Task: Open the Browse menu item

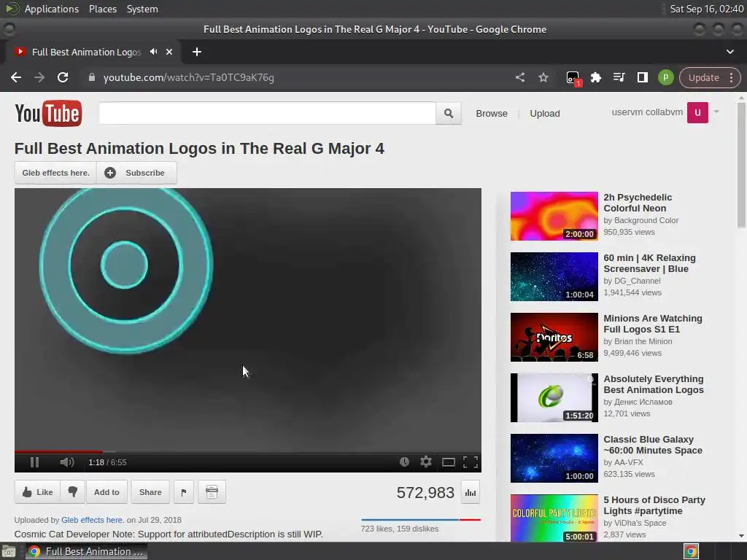Action: click(x=492, y=113)
